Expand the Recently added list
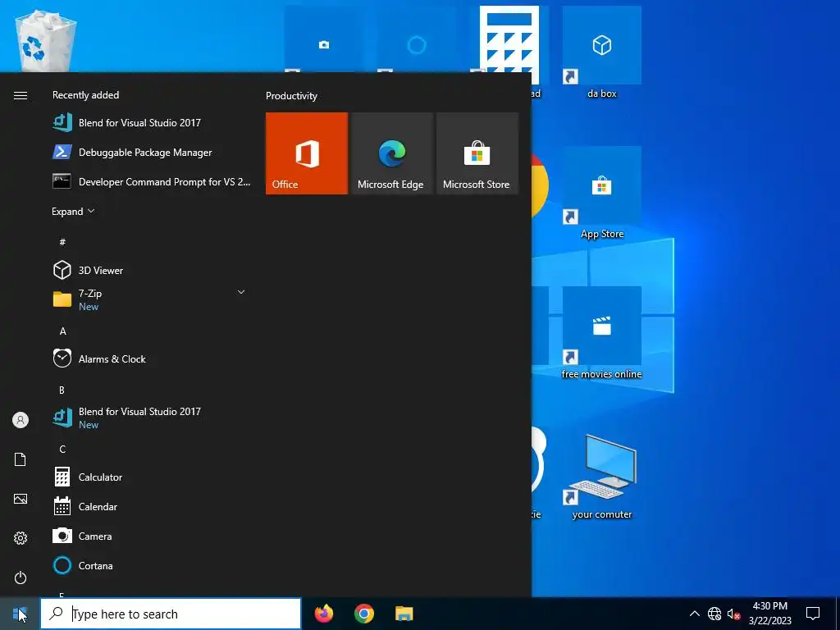The image size is (840, 630). (x=73, y=211)
